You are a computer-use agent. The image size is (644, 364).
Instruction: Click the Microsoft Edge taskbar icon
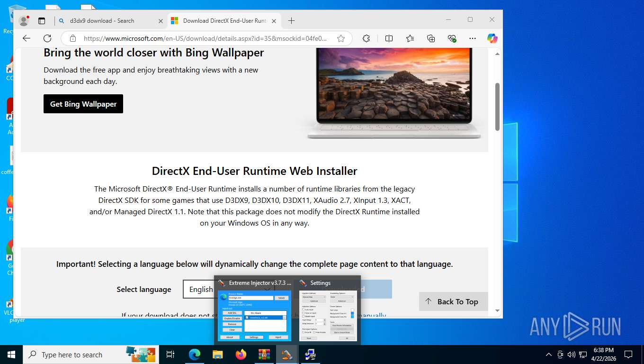click(x=195, y=355)
